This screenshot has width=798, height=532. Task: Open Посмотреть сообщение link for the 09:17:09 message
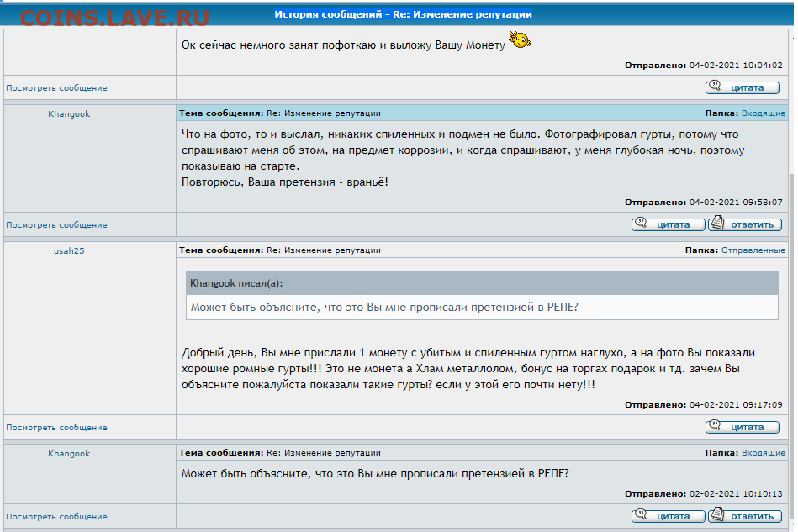click(x=56, y=428)
